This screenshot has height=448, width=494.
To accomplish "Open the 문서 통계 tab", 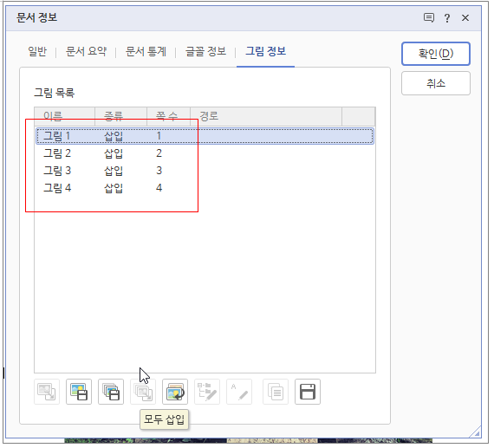I will (146, 51).
